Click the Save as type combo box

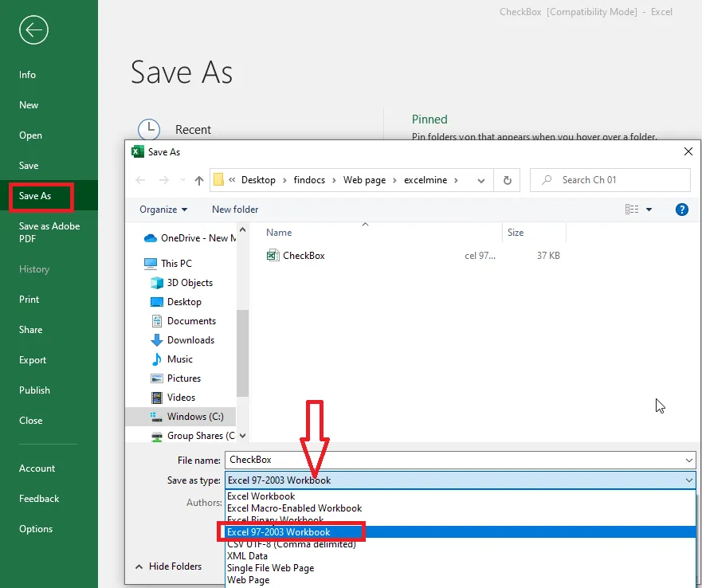click(x=461, y=480)
